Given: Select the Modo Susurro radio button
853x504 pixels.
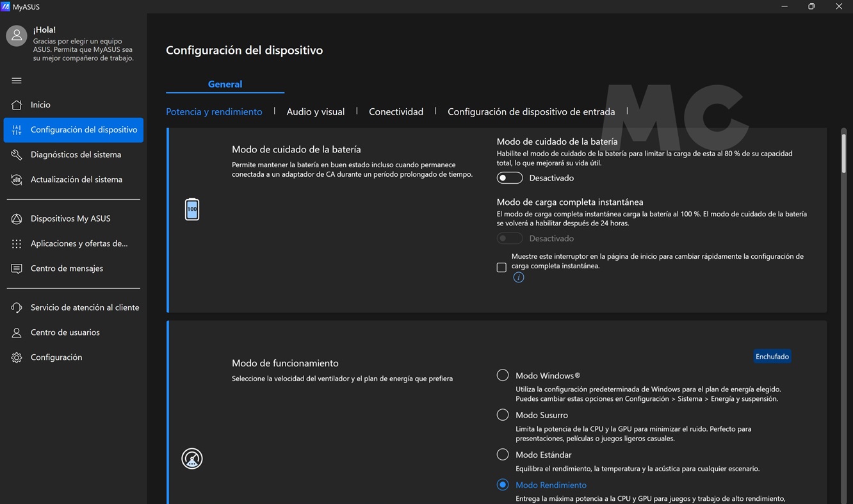Looking at the screenshot, I should point(503,415).
